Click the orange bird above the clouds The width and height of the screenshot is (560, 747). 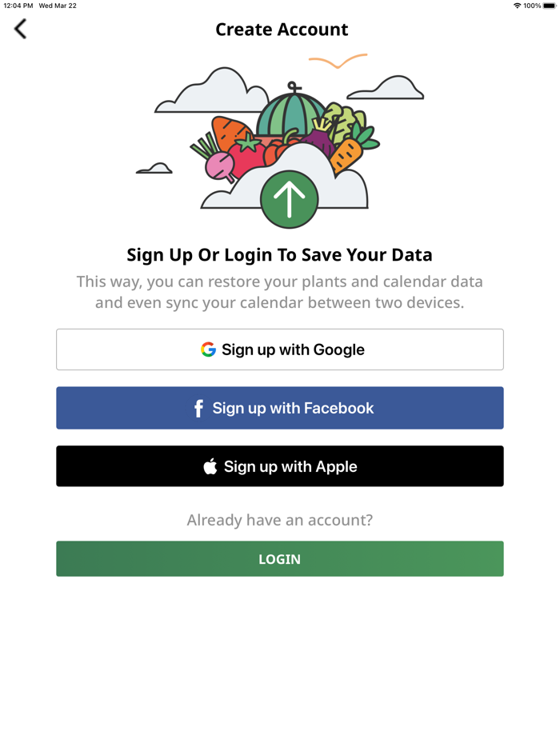(337, 61)
